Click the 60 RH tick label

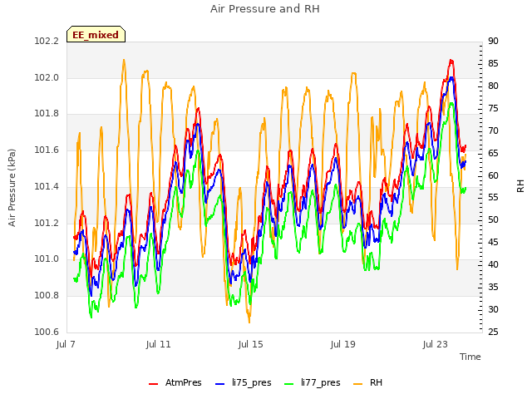tap(493, 175)
